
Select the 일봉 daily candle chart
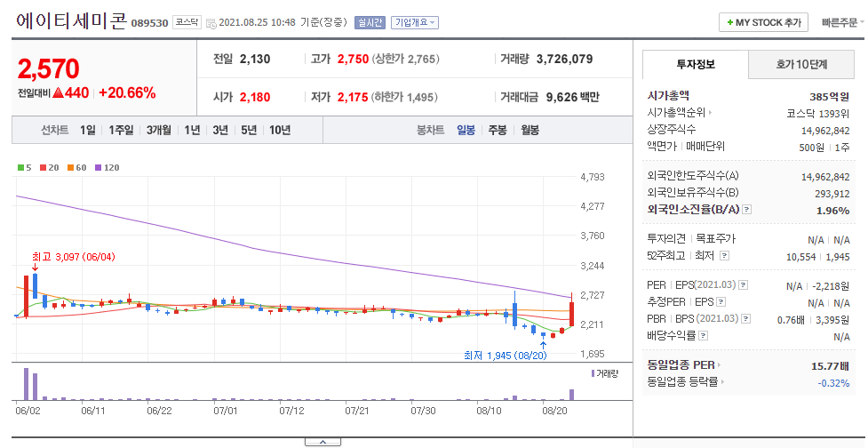[466, 130]
